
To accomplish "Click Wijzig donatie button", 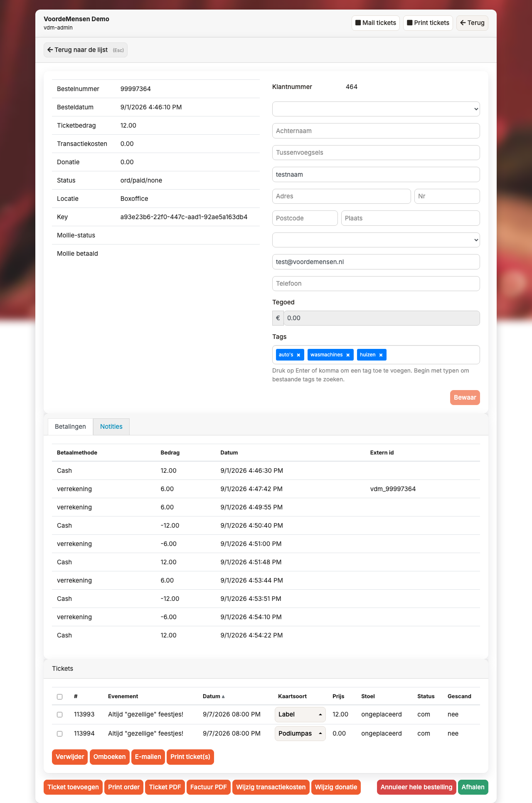I will [336, 787].
